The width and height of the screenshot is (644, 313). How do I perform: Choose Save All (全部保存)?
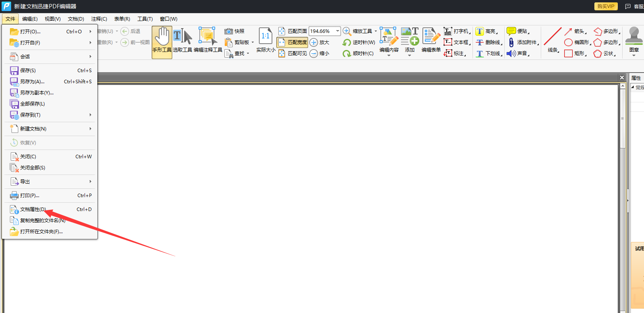pos(50,104)
